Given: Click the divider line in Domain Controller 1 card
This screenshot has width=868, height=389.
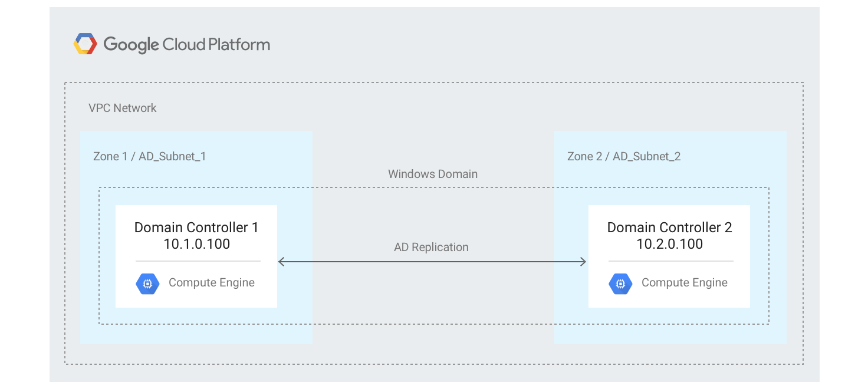Looking at the screenshot, I should click(x=198, y=261).
